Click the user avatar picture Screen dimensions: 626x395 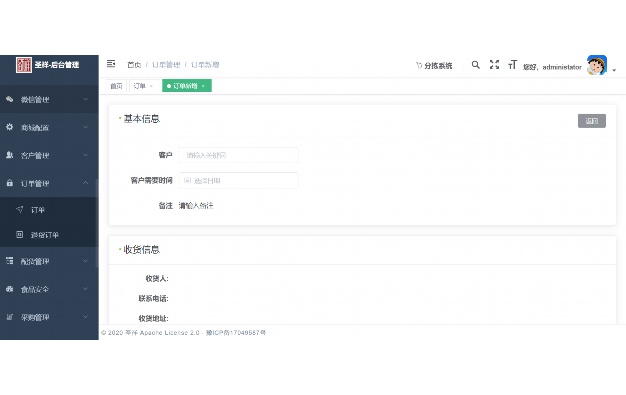click(x=596, y=65)
